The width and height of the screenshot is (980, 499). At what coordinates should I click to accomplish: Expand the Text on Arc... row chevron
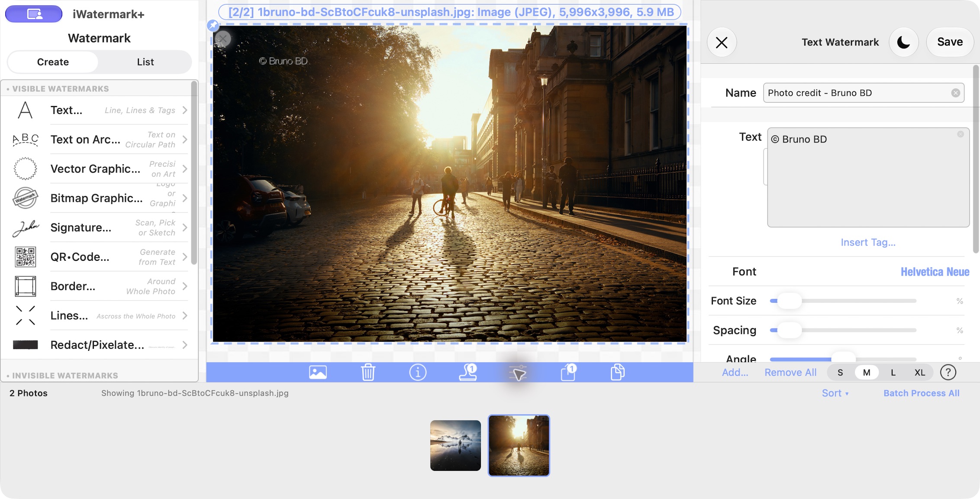click(185, 139)
